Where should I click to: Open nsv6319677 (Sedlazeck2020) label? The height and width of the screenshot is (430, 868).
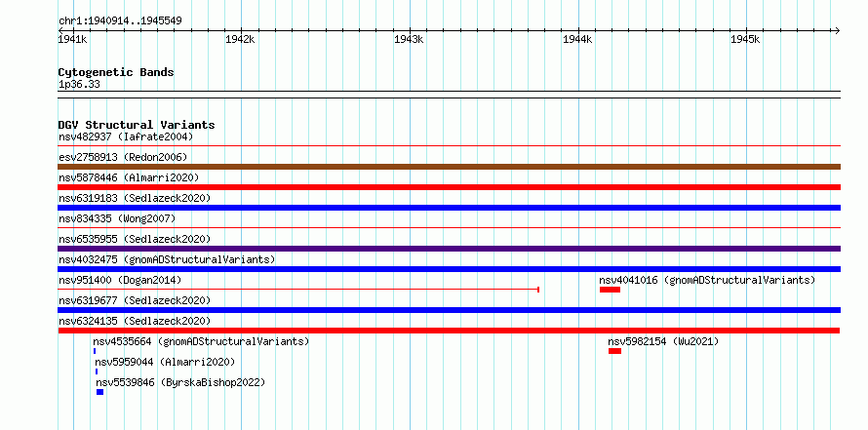135,300
